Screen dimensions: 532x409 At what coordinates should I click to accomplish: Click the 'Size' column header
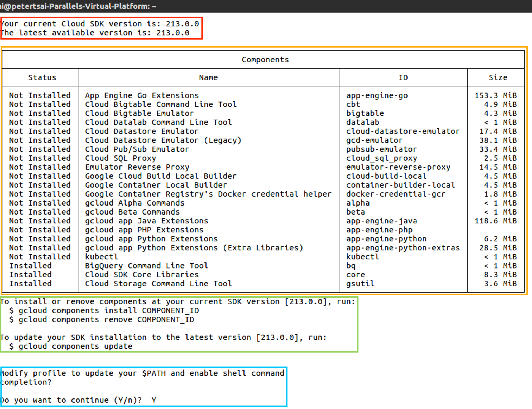coord(498,77)
